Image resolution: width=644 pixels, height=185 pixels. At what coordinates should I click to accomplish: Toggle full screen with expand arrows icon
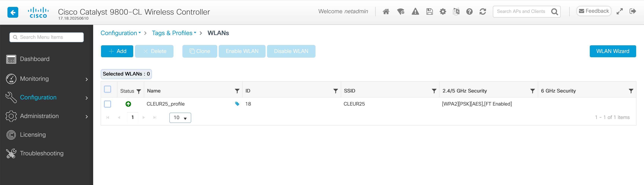(620, 11)
